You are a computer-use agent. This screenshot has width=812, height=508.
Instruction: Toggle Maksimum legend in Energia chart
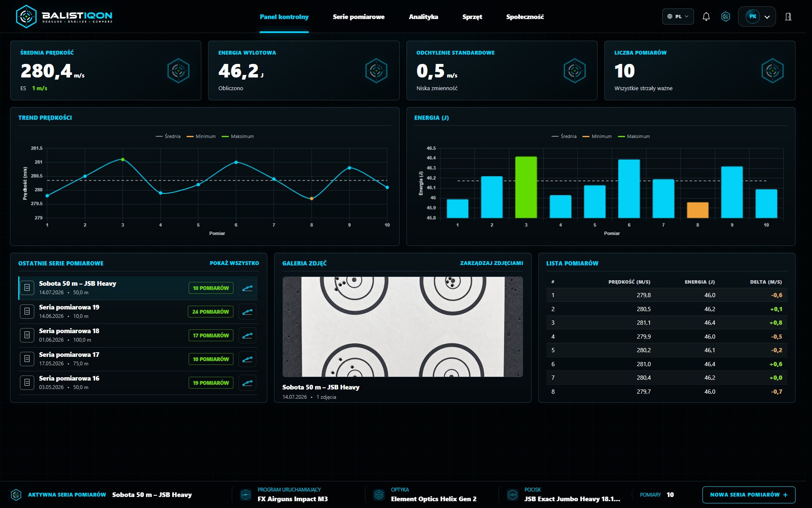point(634,136)
